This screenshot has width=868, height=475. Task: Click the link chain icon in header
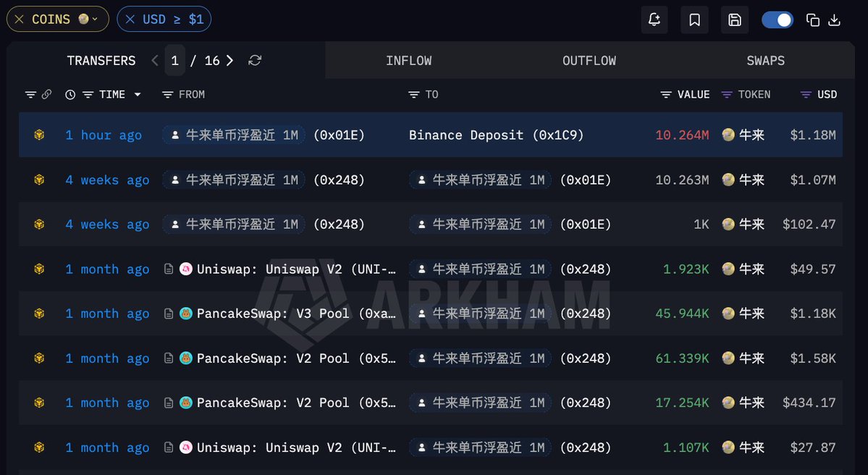(46, 94)
